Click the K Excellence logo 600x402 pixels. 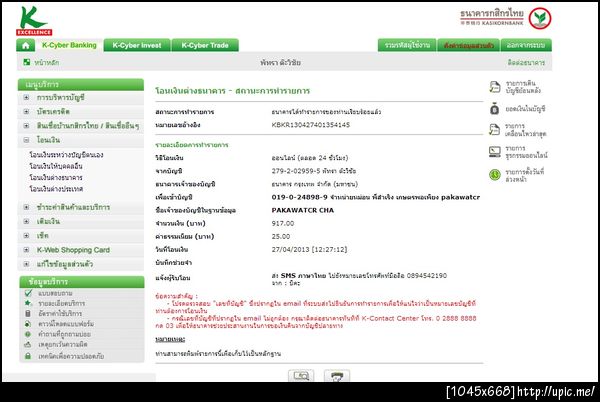(34, 21)
